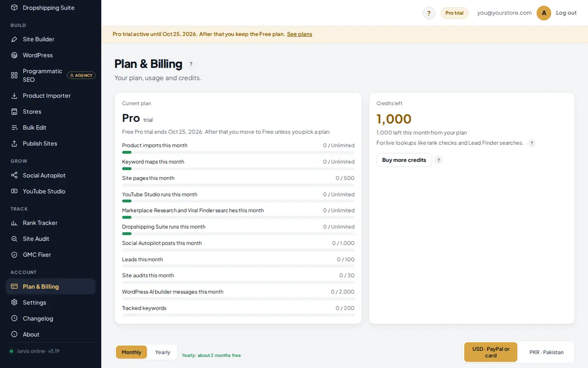Click the Product Importer download icon

[14, 96]
